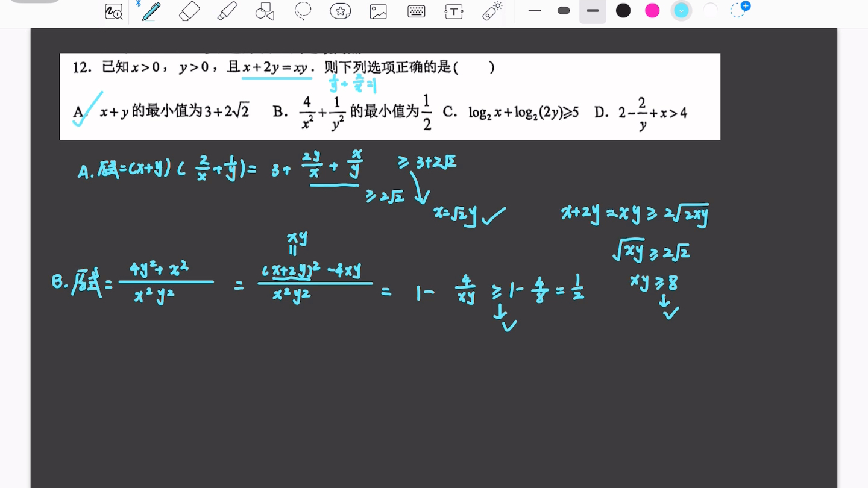Select the Pen tool
This screenshot has width=868, height=488.
(x=151, y=11)
